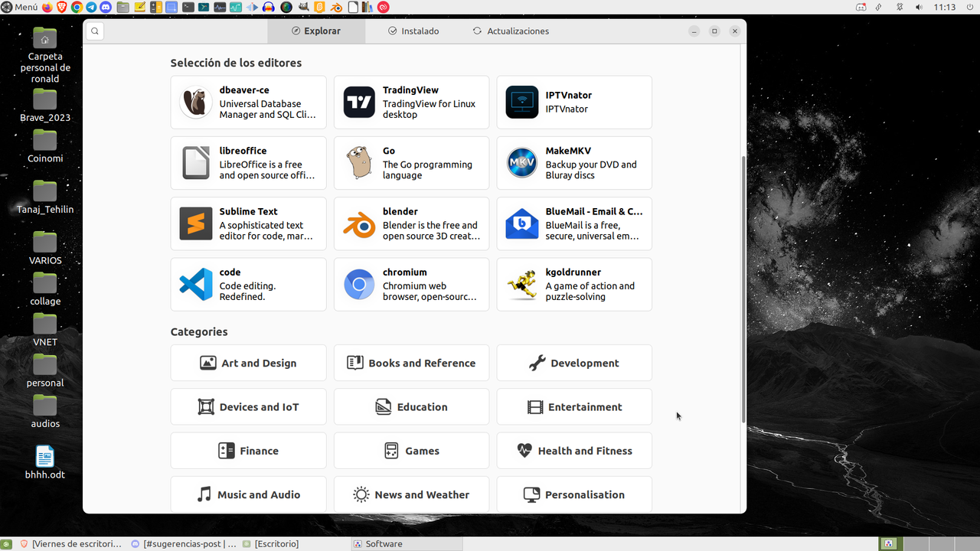Browse the Books and Reference category

point(411,363)
